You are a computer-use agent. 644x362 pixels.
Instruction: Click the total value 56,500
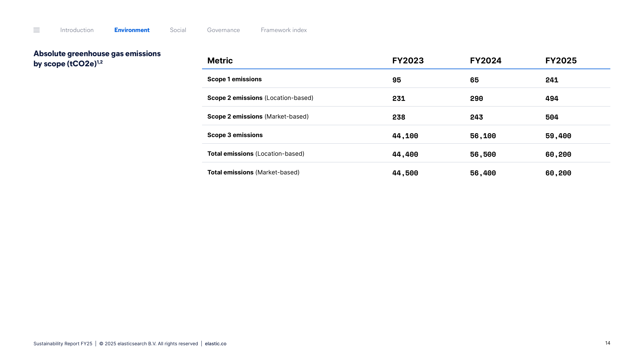[483, 154]
